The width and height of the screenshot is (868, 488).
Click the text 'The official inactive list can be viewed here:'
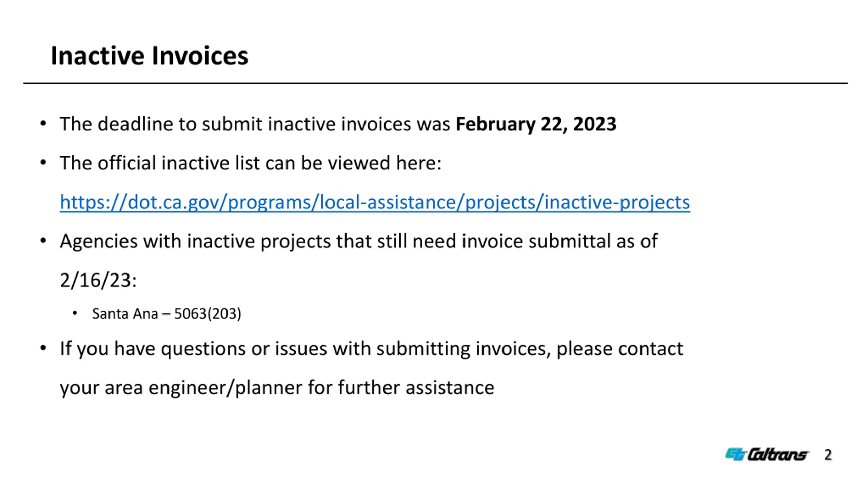(251, 163)
